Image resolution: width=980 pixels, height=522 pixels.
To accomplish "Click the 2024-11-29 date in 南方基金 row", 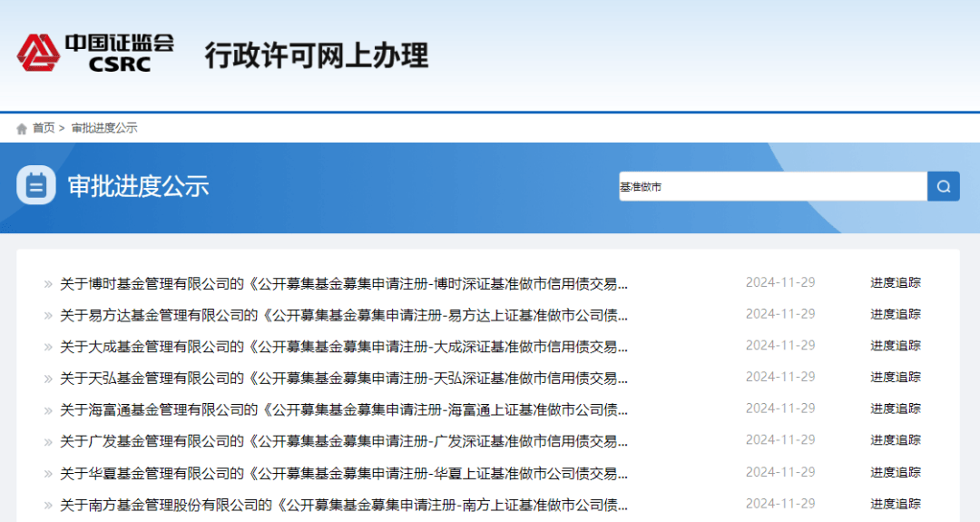I will coord(780,503).
